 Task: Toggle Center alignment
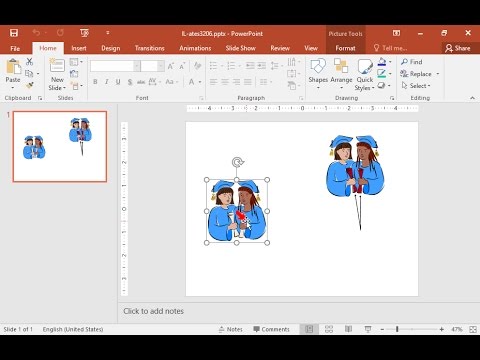point(225,82)
